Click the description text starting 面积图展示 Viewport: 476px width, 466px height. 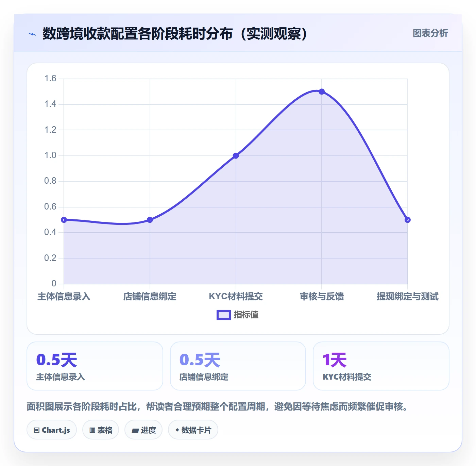[x=218, y=406]
